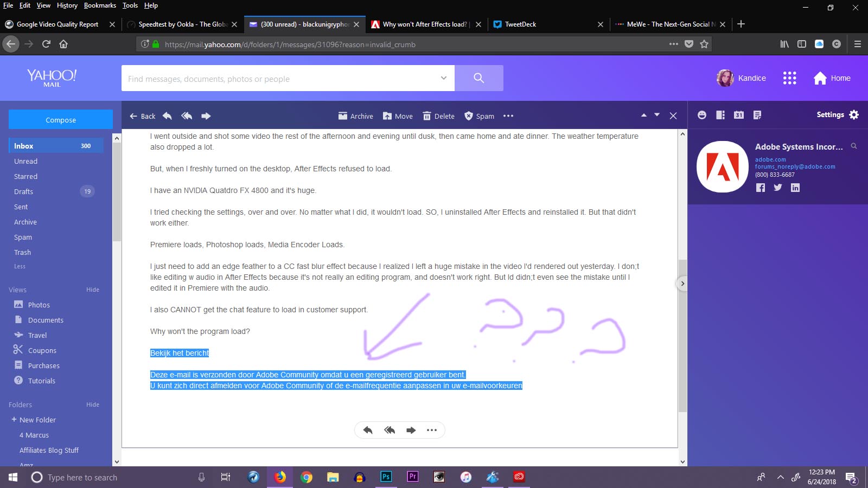Image resolution: width=868 pixels, height=488 pixels.
Task: Open the 'Bekijk het bericht' link
Action: [180, 353]
